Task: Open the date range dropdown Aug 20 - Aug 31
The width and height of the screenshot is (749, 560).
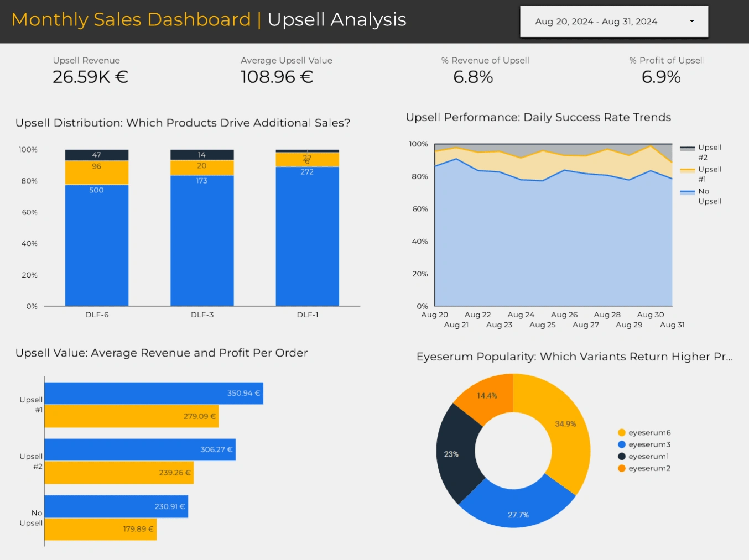Action: [x=614, y=22]
